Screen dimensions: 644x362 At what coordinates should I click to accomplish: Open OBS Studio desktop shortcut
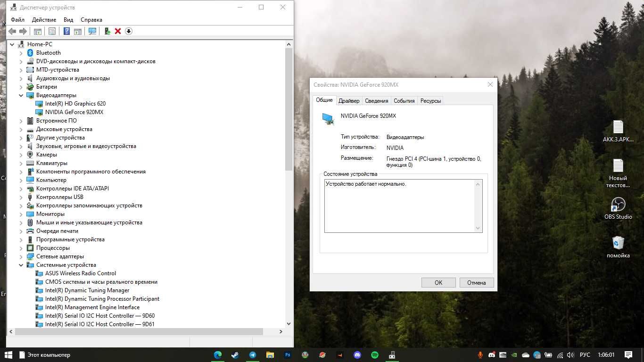(x=618, y=209)
